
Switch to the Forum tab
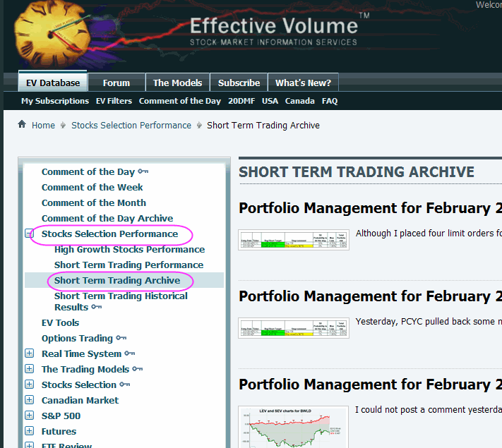coord(116,83)
